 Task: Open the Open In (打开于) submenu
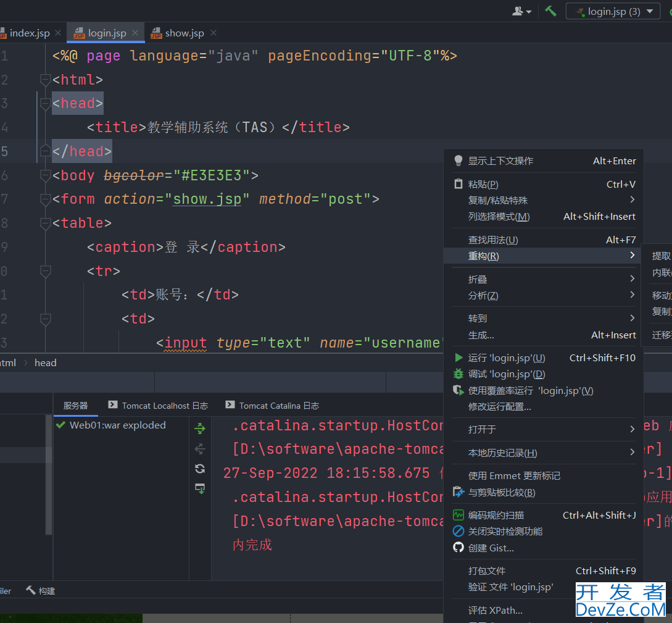pos(544,429)
